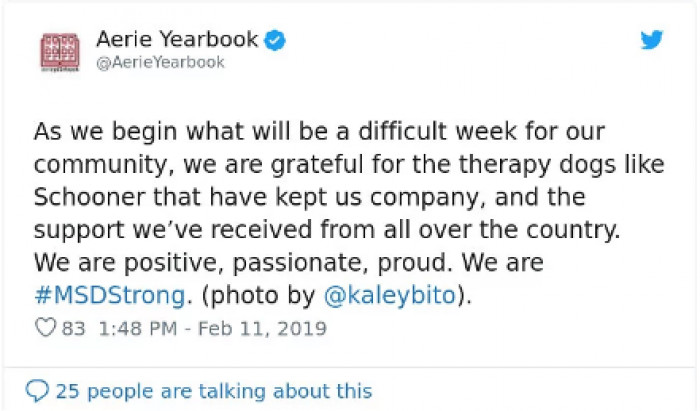Open the #MSDStrong hashtag
The width and height of the screenshot is (700, 411).
point(109,295)
